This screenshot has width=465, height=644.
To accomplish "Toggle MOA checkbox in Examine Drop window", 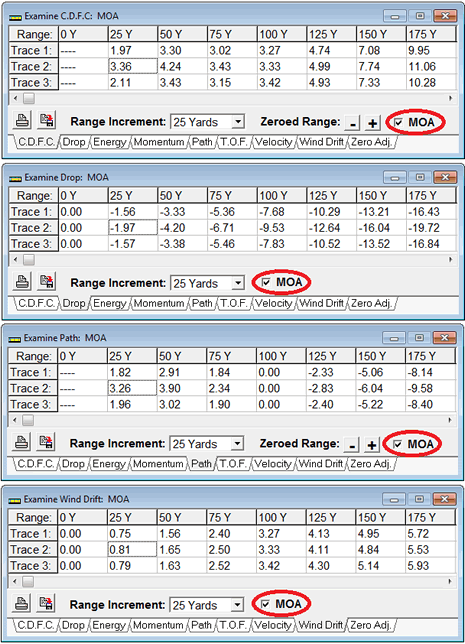I will tap(266, 283).
